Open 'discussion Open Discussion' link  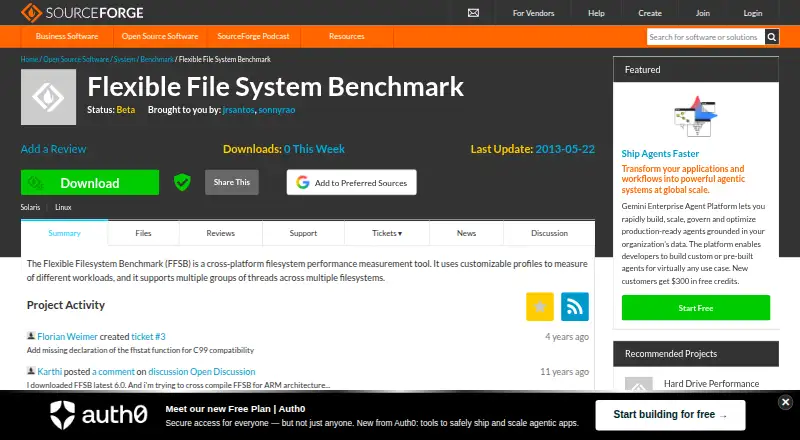pyautogui.click(x=202, y=372)
